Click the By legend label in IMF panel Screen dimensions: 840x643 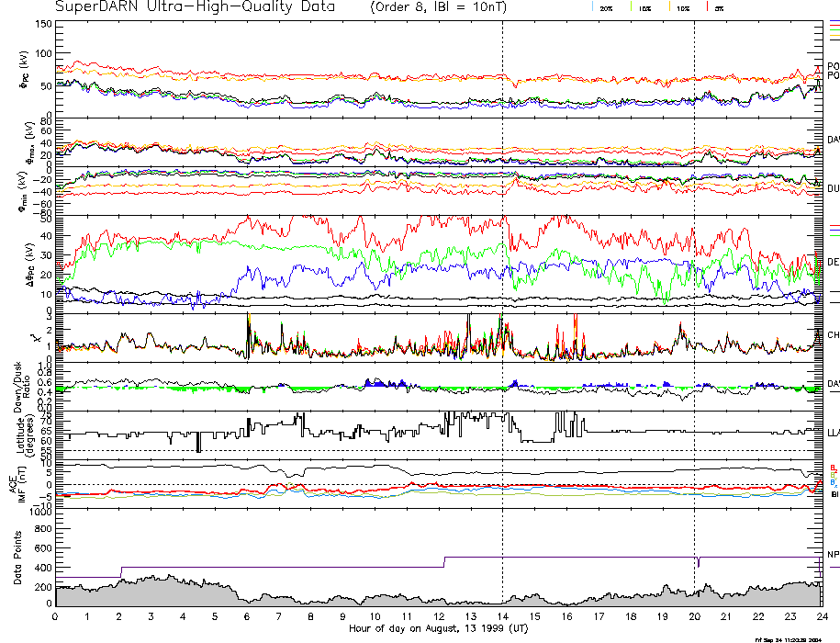pyautogui.click(x=834, y=475)
